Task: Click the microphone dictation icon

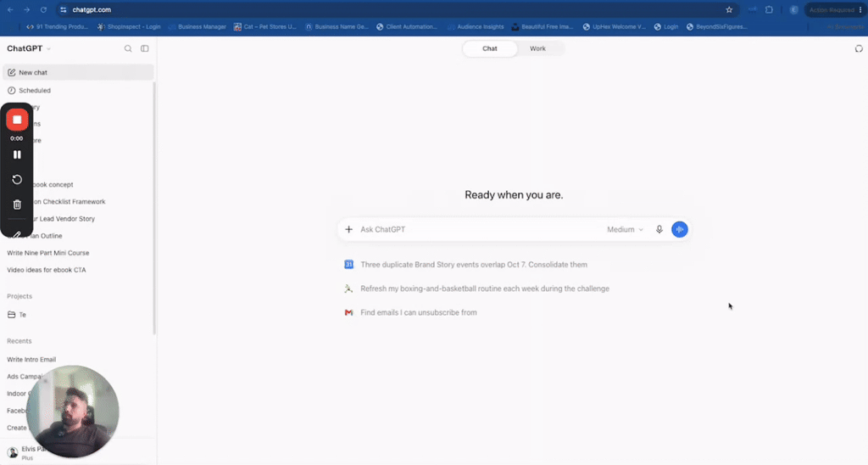Action: click(659, 229)
